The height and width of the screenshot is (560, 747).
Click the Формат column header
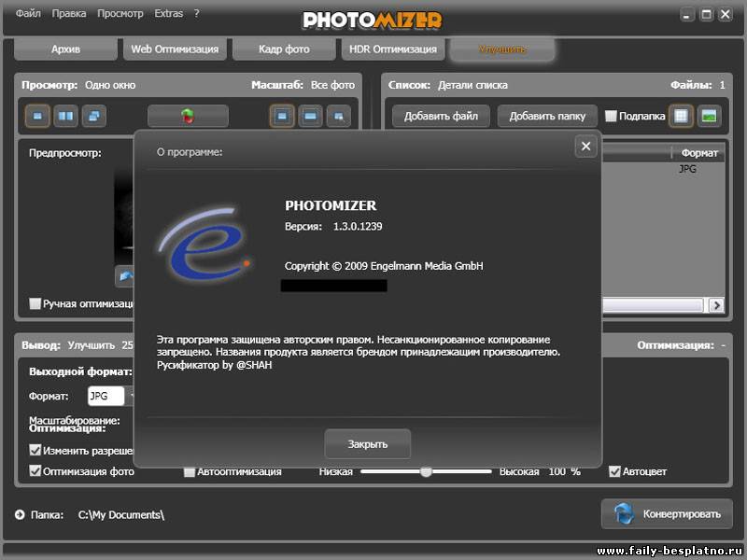[x=698, y=153]
